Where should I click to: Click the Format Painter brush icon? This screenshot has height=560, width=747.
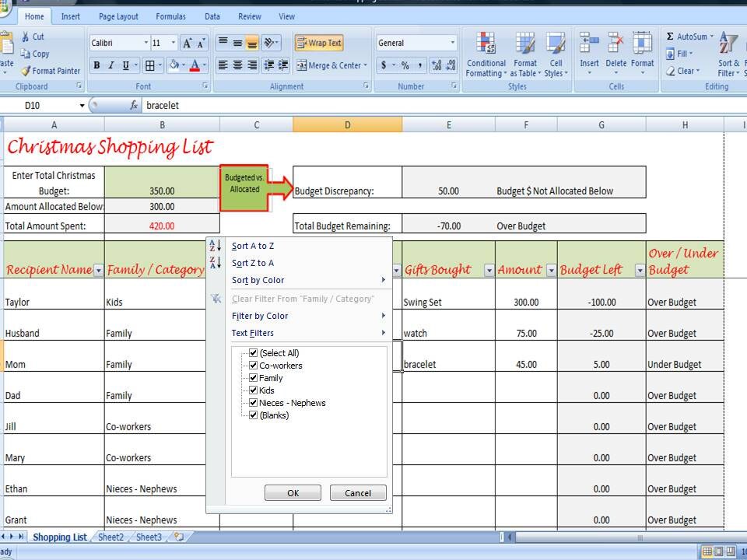tap(26, 71)
